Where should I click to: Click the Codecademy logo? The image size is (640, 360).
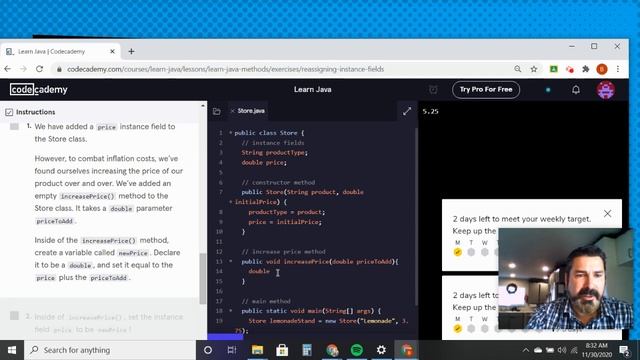coord(38,89)
